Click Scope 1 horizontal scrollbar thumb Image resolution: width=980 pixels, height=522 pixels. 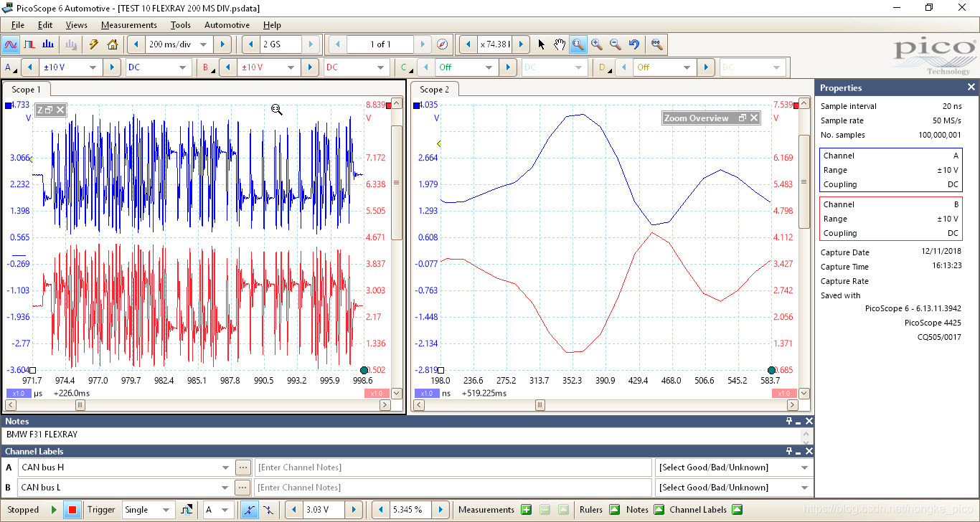pyautogui.click(x=80, y=405)
